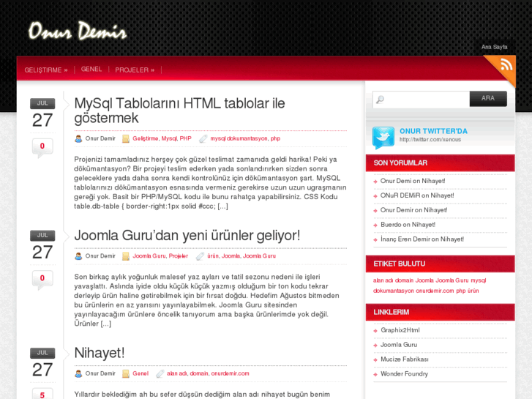Click author icon under MySql Tabloları post
Viewport: 532px width, 399px height.
pos(78,138)
